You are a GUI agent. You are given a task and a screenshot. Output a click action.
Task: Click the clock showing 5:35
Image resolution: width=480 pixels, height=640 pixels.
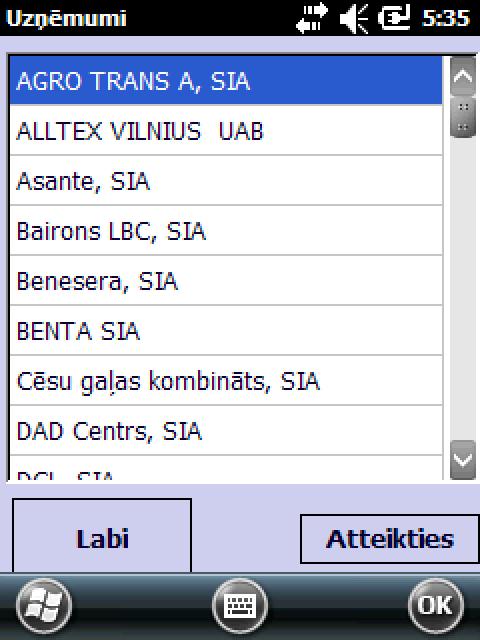446,18
